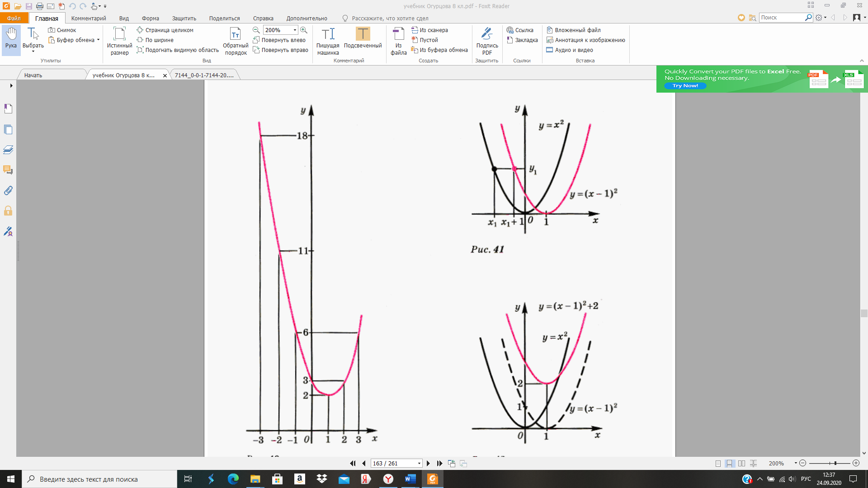
Task: Switch to the Форма ribbon tab
Action: point(150,18)
